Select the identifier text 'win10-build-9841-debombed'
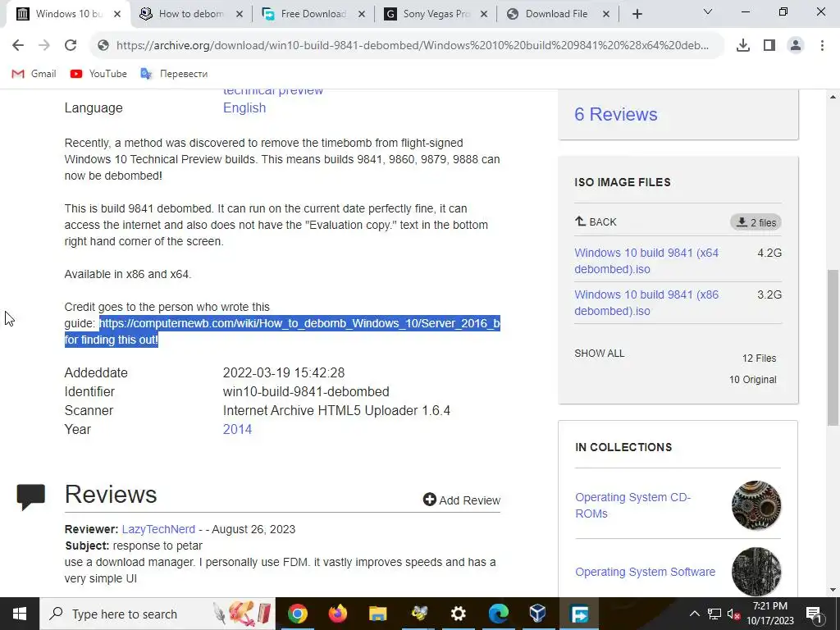 [306, 392]
